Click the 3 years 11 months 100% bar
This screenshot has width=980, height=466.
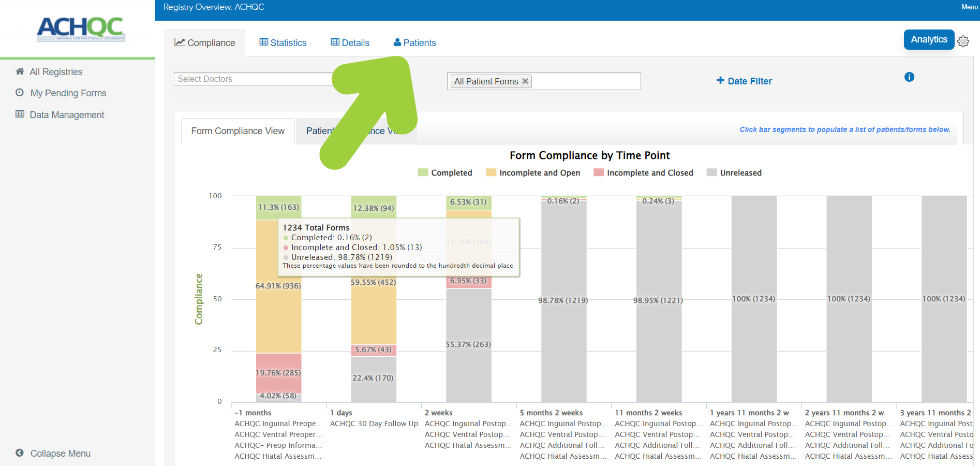pyautogui.click(x=944, y=299)
